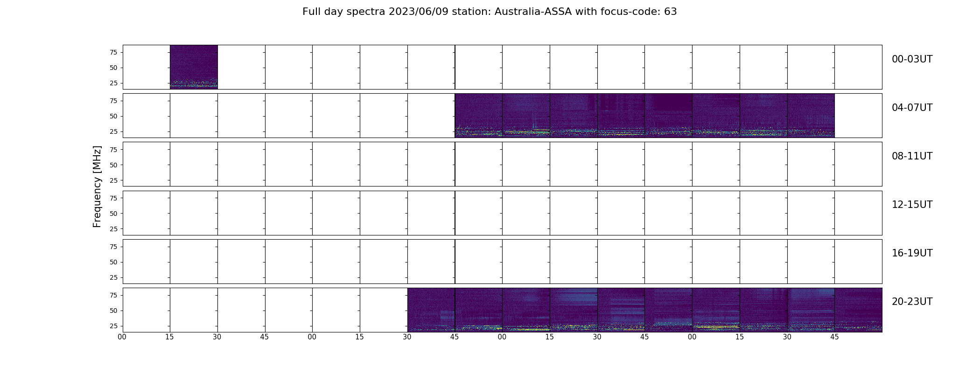This screenshot has height=373, width=980.
Task: Click the 75 tick label of the 00-03UT row
Action: pos(113,52)
